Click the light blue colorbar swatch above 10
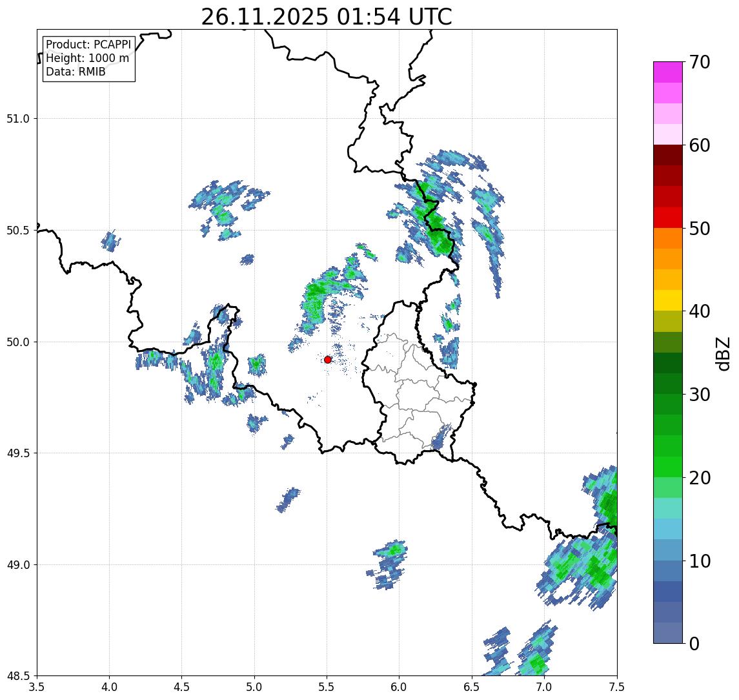The image size is (739, 700). click(x=668, y=530)
